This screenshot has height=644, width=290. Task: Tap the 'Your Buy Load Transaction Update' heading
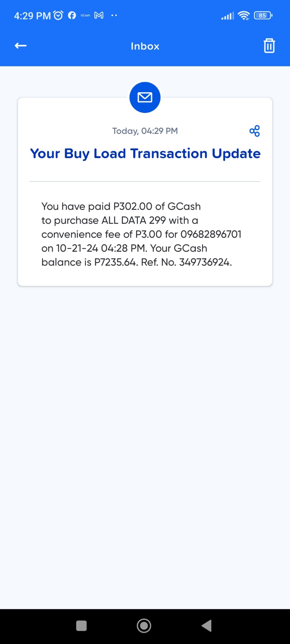[x=145, y=153]
